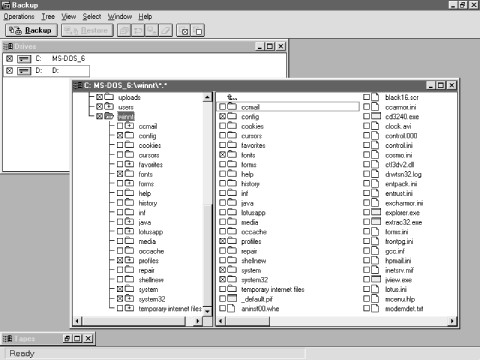Expand the java folder in the tree
The width and height of the screenshot is (481, 360).
pos(129,222)
